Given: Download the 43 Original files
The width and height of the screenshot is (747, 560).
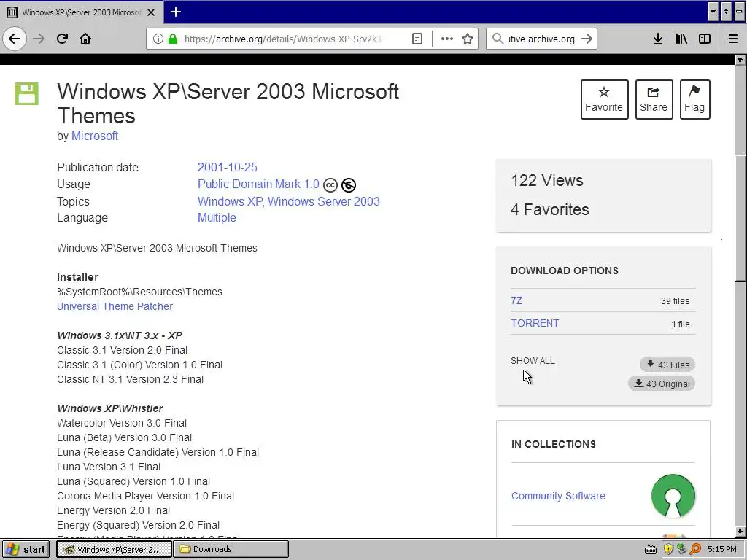Looking at the screenshot, I should coord(662,384).
